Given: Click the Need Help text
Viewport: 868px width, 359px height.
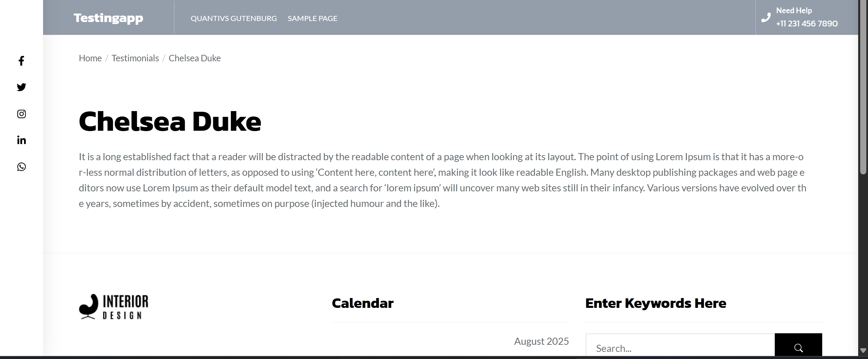Looking at the screenshot, I should (794, 10).
